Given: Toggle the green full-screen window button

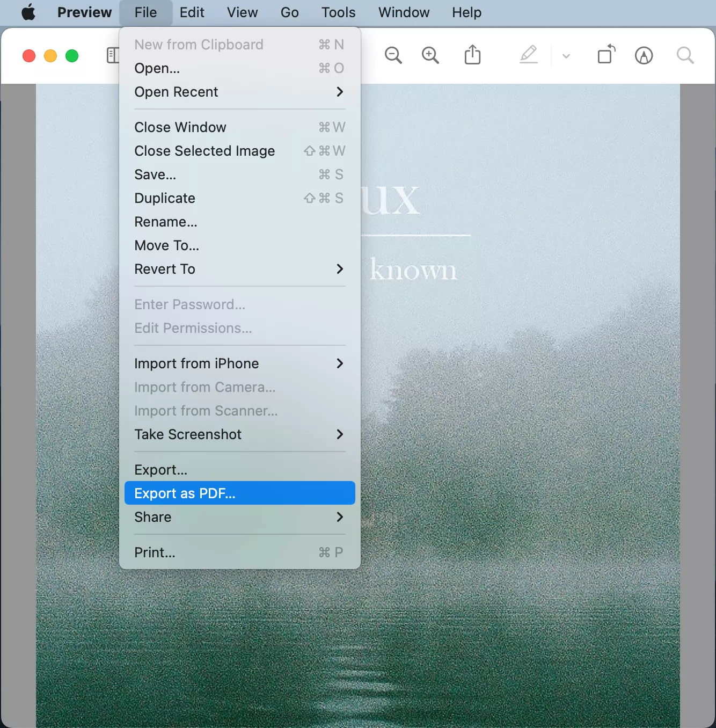Looking at the screenshot, I should (x=71, y=55).
